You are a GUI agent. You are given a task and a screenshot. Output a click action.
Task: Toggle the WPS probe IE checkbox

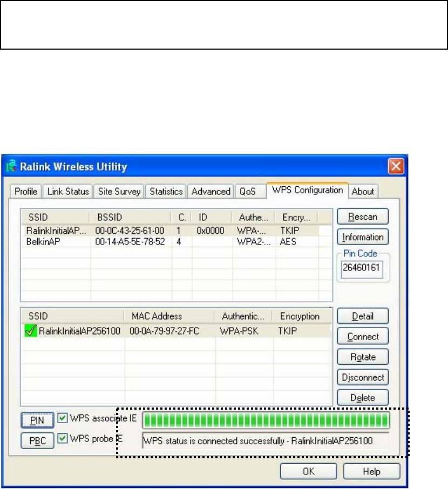coord(63,438)
